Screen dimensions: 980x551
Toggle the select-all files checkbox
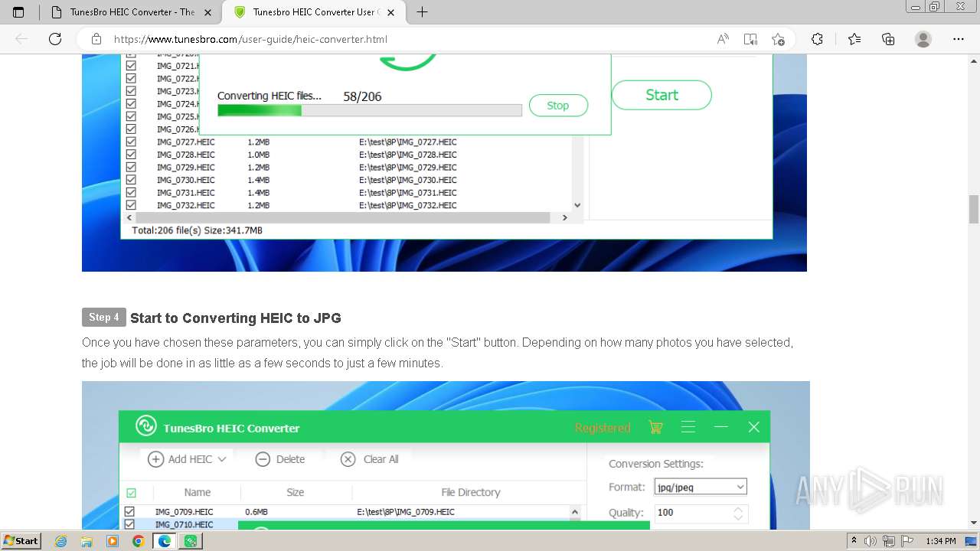[x=131, y=493]
